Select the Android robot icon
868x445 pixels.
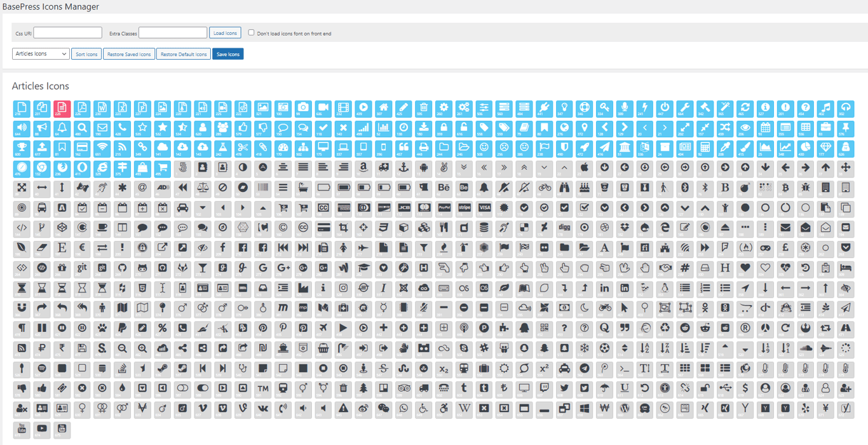click(x=423, y=168)
